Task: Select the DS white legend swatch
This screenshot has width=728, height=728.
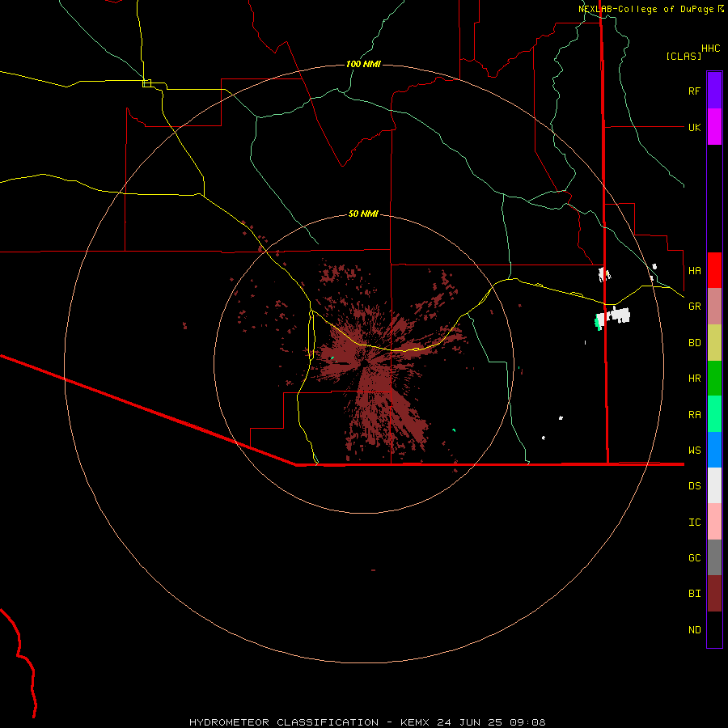Action: coord(714,485)
